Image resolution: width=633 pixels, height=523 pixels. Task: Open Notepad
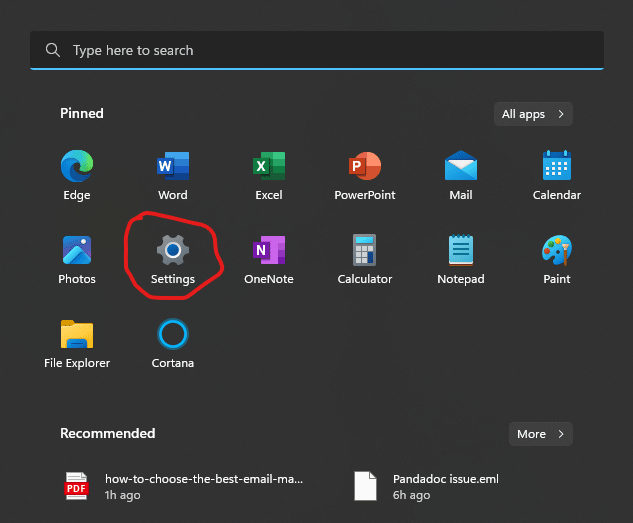[461, 259]
